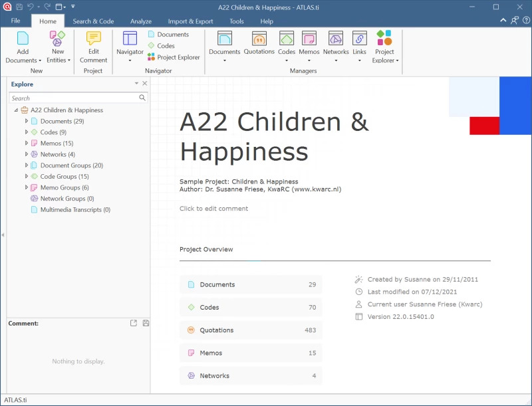Open the Quotations manager

tap(259, 39)
